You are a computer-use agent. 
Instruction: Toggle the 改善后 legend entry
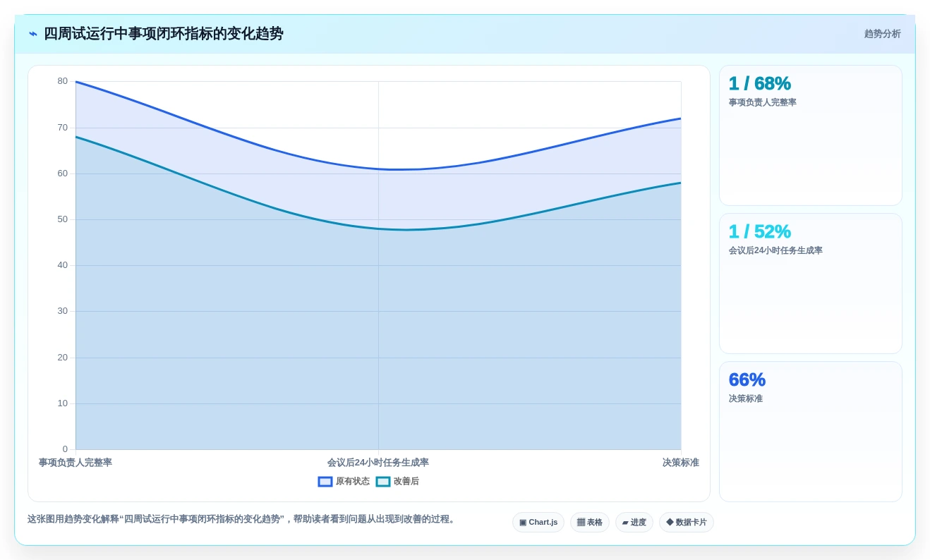(x=397, y=482)
